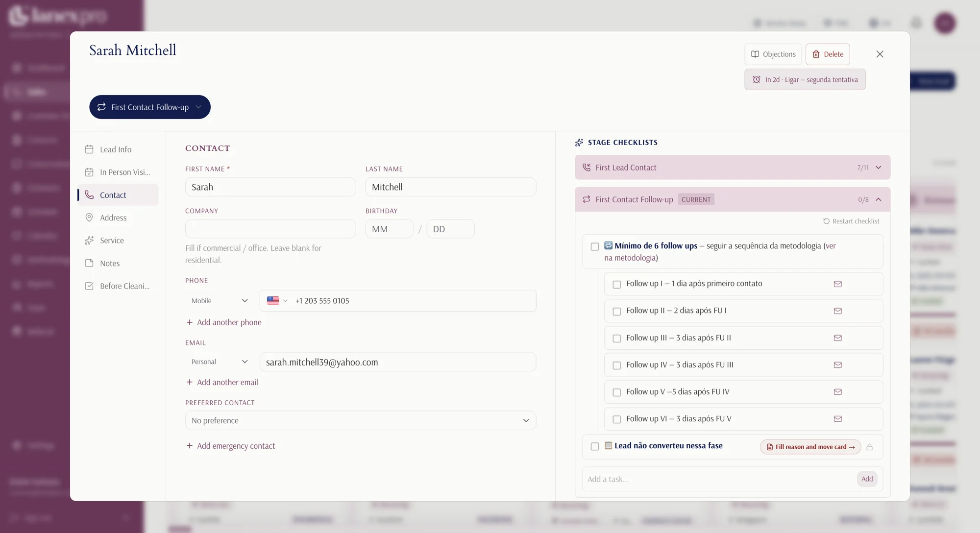Check Follow up I checkbox
Screen dimensions: 980x533
(x=616, y=284)
